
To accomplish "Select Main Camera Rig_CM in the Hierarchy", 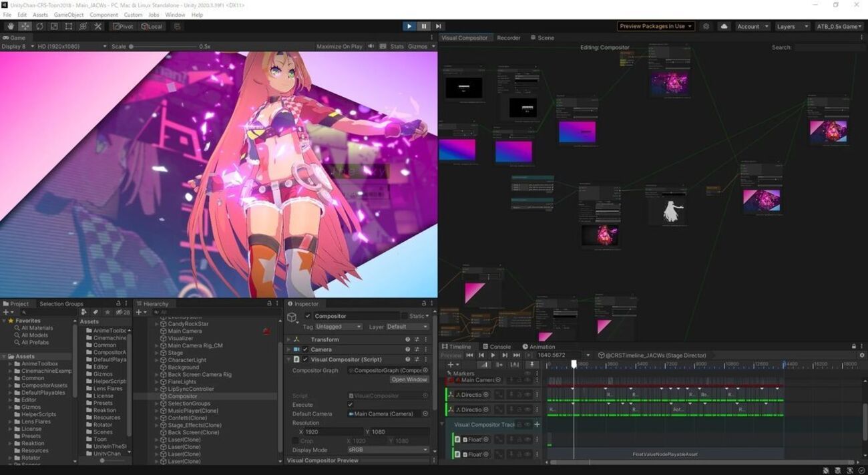I will tap(195, 345).
